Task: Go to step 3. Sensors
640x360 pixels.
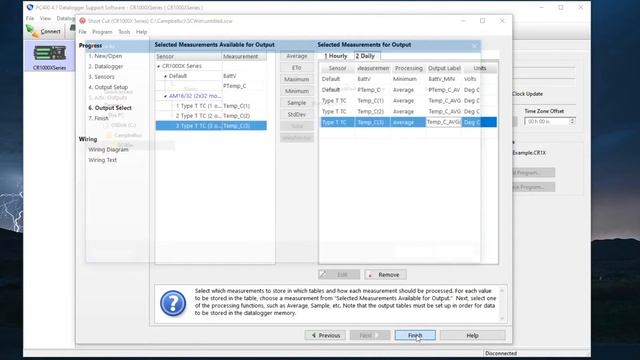Action: click(101, 77)
